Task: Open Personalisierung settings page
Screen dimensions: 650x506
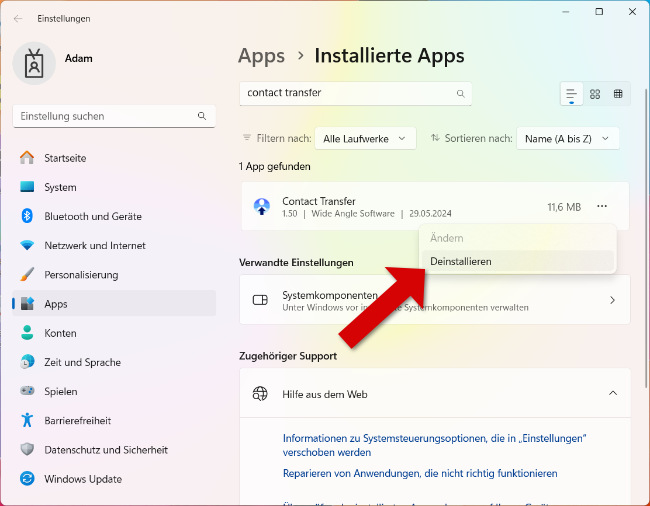Action: (114, 274)
